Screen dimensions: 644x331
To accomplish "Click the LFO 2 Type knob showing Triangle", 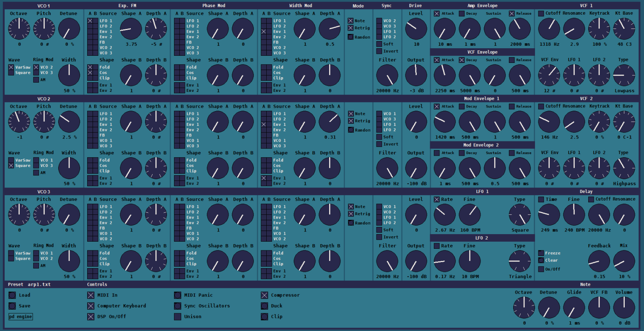I will [x=520, y=261].
